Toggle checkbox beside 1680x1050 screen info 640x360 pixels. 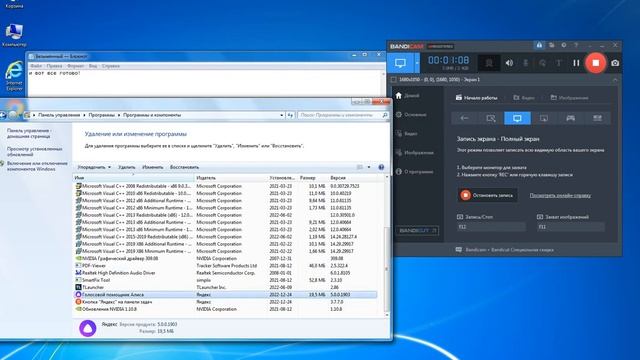coord(393,80)
